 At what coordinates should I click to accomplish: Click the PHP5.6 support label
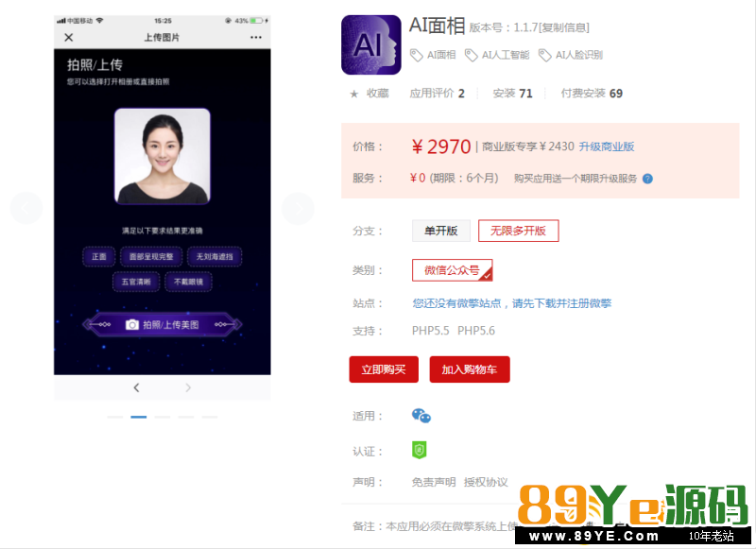pos(476,331)
